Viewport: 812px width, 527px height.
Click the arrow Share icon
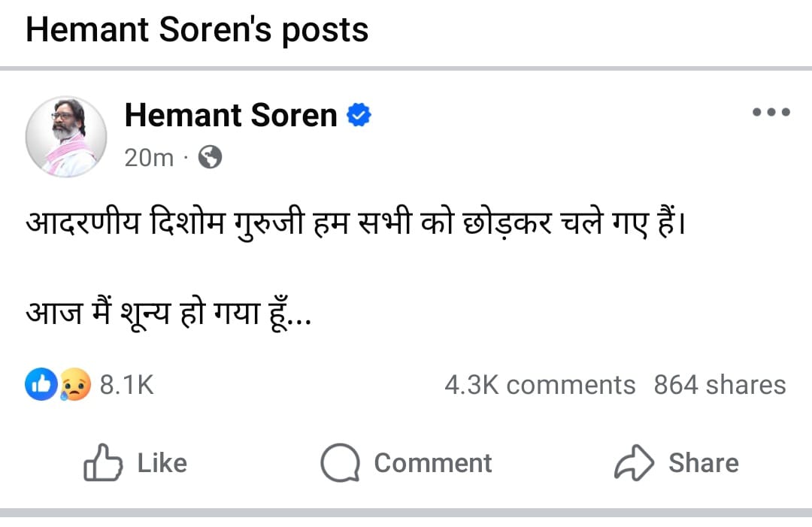point(635,462)
